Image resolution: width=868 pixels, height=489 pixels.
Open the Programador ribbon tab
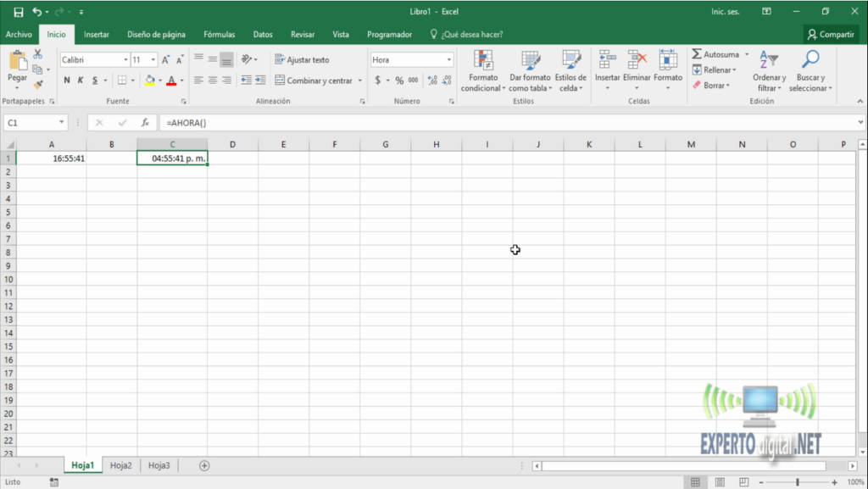click(389, 34)
